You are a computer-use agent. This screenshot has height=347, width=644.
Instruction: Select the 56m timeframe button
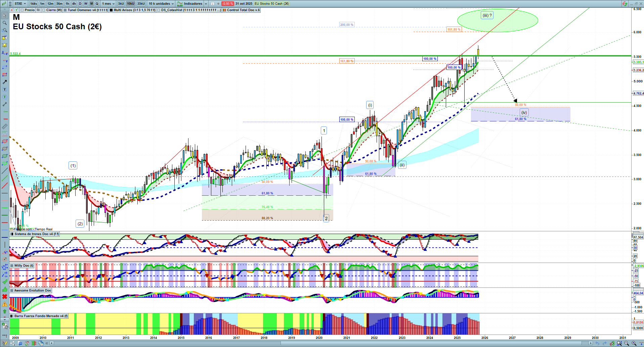click(59, 4)
